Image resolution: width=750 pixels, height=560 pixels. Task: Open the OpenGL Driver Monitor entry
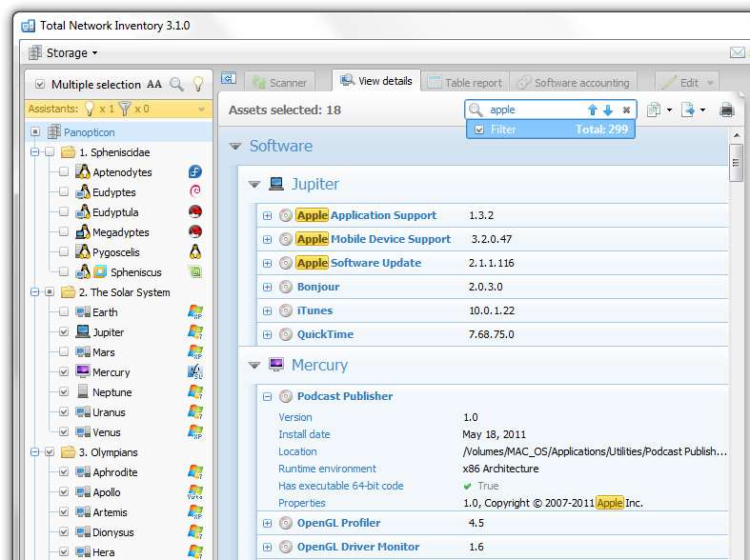point(358,547)
